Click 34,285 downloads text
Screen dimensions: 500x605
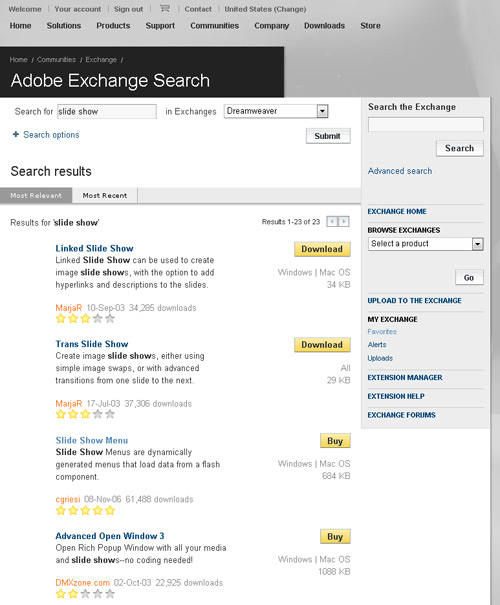[x=162, y=308]
